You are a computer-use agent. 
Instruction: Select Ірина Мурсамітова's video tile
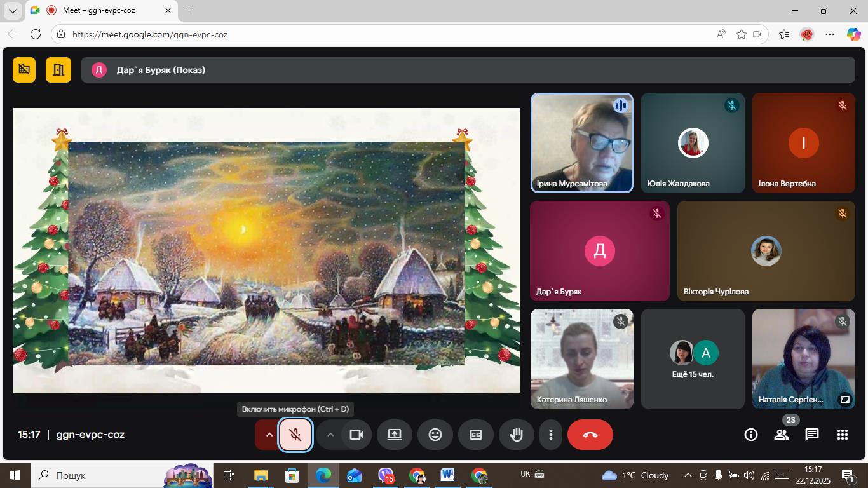(x=581, y=143)
